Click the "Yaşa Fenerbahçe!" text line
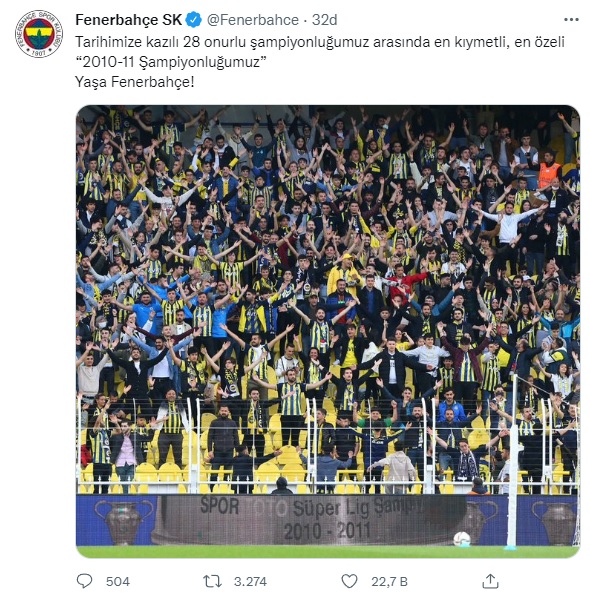Viewport: 590px width, 601px height. coord(135,82)
